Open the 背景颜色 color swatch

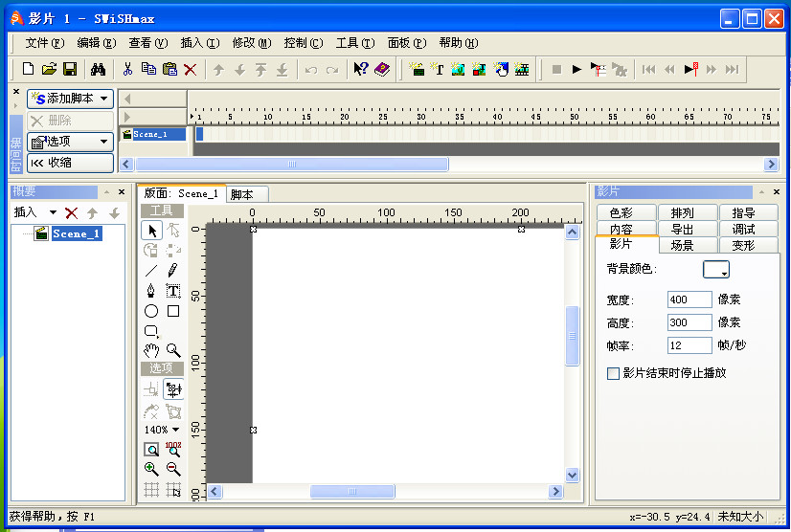click(x=715, y=270)
